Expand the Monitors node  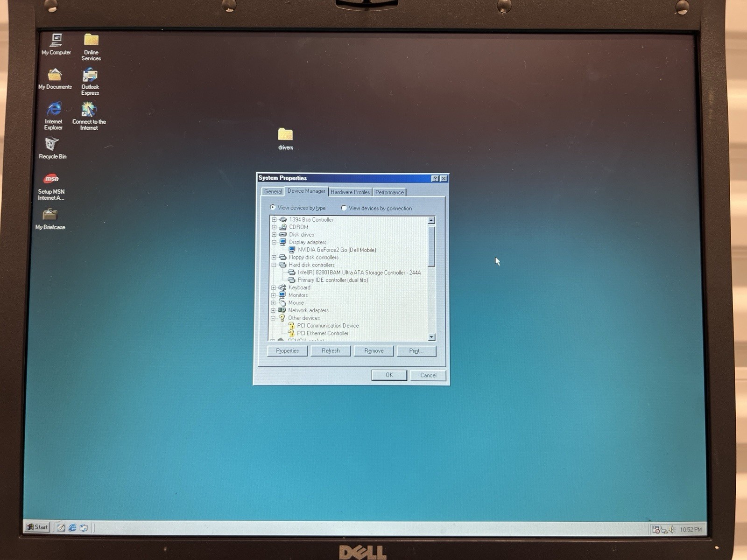(274, 295)
